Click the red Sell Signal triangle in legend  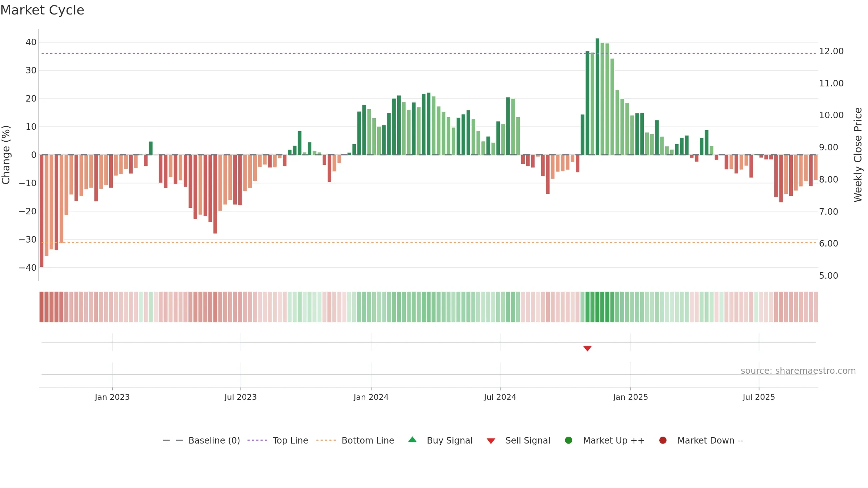click(491, 441)
